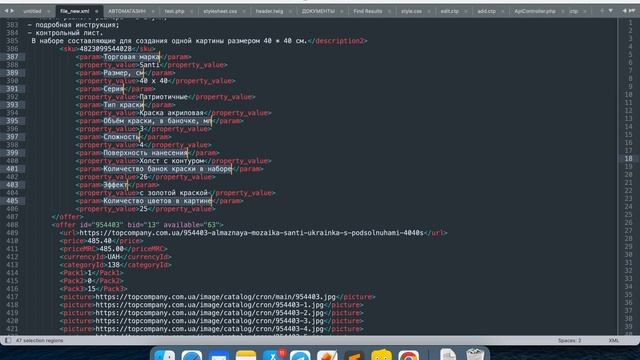
Task: Go to previous tab with left arrow
Action: pos(6,11)
